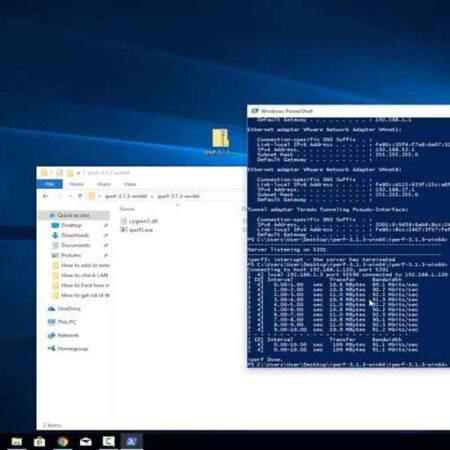Click the last PowerShell prompt line

pos(348,365)
